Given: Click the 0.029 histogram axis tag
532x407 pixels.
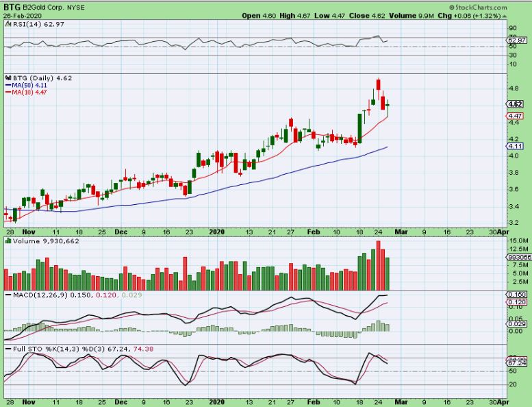Looking at the screenshot, I should click(518, 324).
